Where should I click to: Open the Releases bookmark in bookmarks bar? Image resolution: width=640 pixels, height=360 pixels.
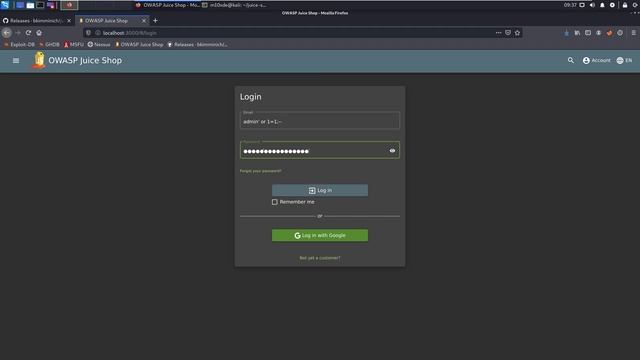click(198, 44)
